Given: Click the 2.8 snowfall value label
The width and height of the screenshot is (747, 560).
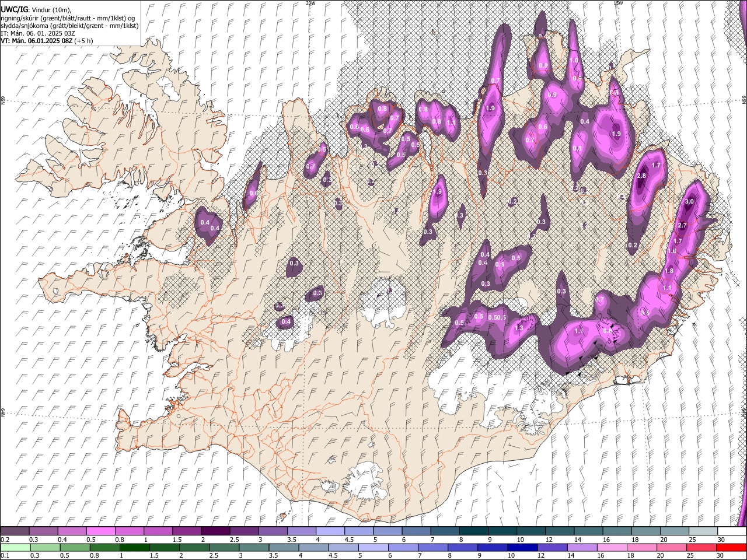Looking at the screenshot, I should point(641,176).
